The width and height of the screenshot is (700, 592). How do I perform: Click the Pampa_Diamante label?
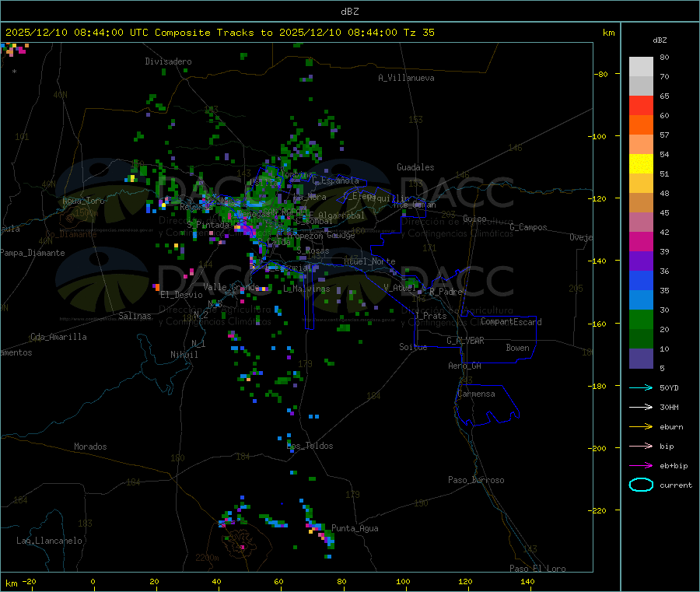[33, 253]
